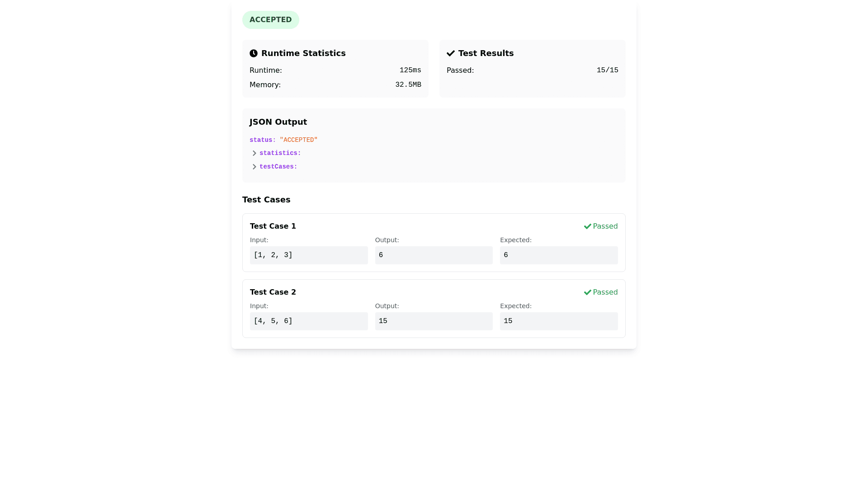Click the Test Case 1 output value 6
The width and height of the screenshot is (868, 488).
[x=434, y=255]
